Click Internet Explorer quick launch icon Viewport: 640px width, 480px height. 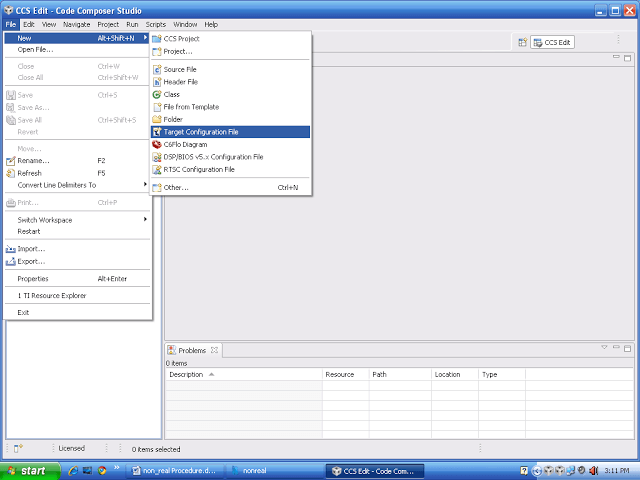point(73,471)
